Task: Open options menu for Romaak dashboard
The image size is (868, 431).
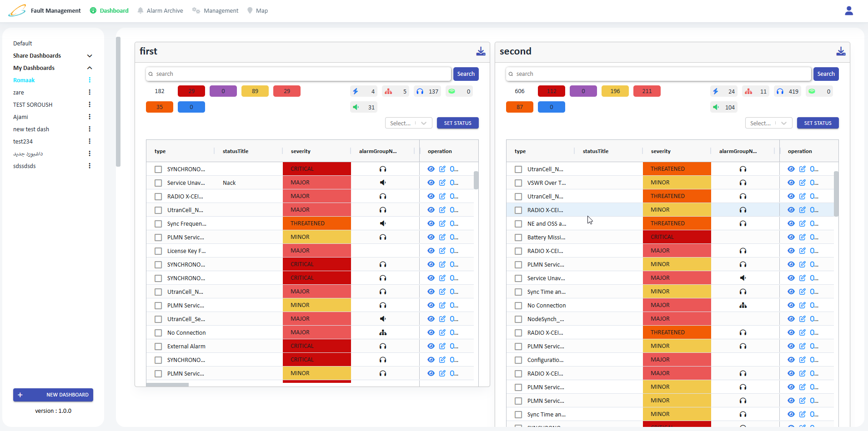Action: pyautogui.click(x=90, y=80)
